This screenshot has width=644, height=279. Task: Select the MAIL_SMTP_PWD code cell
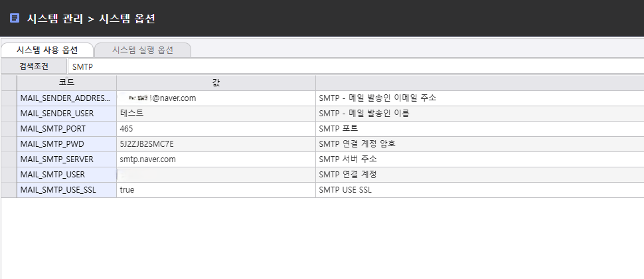pos(66,143)
